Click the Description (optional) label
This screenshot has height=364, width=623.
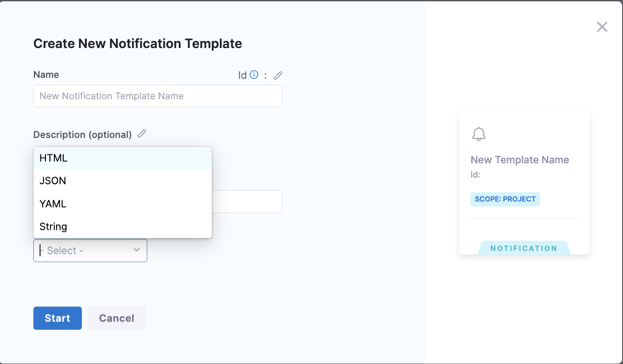[x=82, y=134]
